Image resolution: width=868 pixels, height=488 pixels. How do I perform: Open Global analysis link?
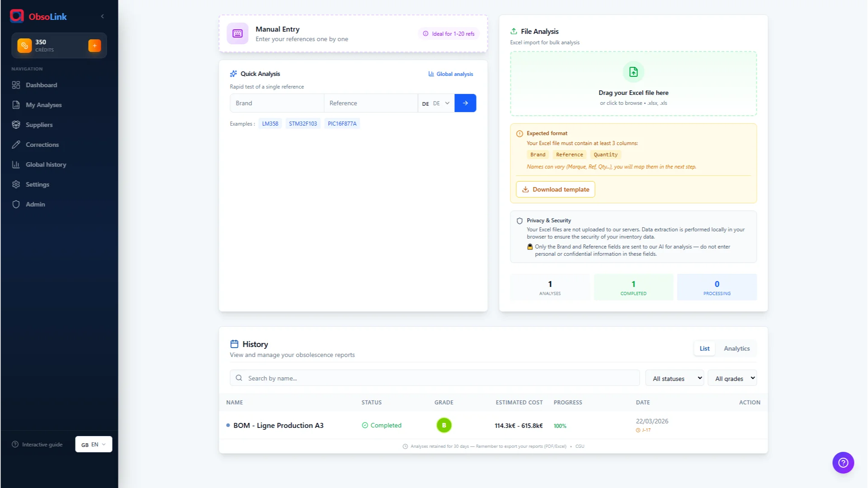(451, 74)
